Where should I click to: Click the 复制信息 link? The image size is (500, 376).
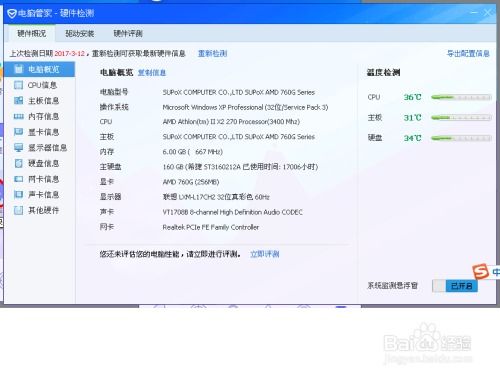coord(152,73)
